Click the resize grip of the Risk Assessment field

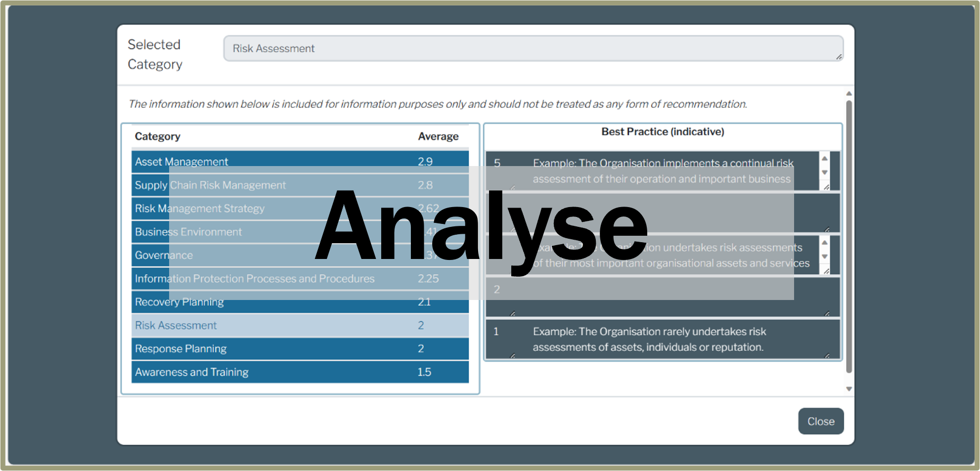pos(840,57)
